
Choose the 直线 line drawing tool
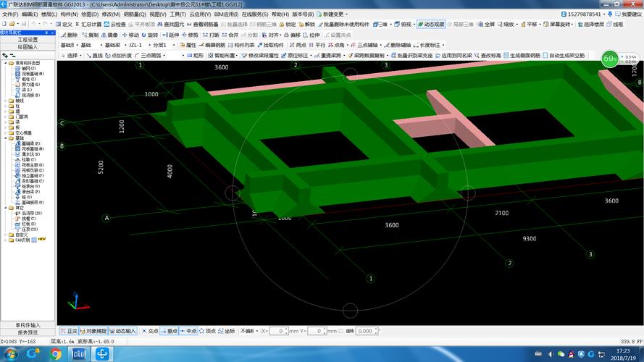[x=96, y=55]
